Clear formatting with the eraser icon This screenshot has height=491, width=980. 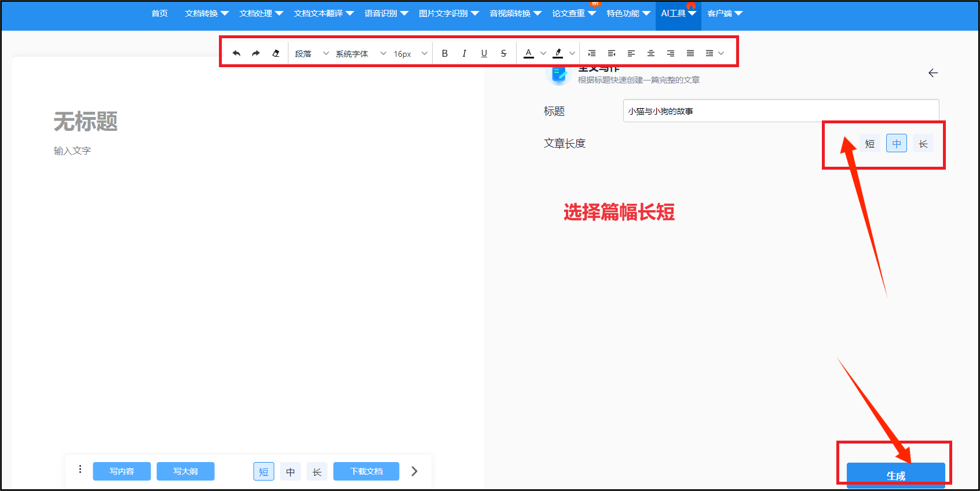276,53
